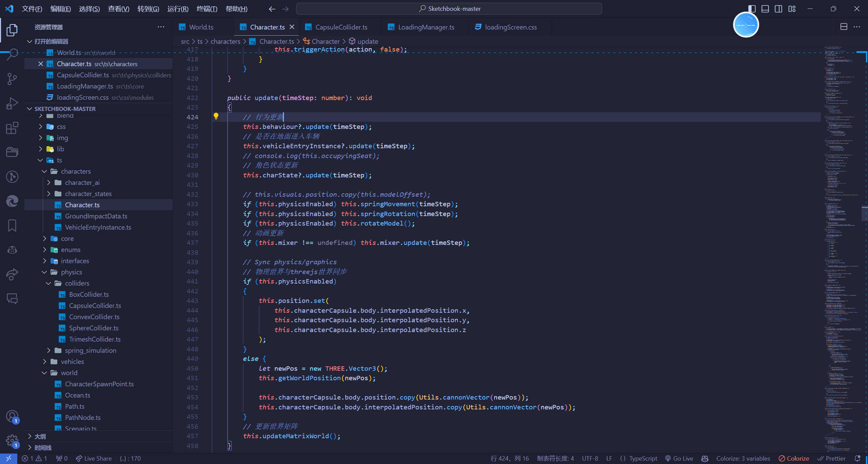Switch to LoadingManager.ts tab
This screenshot has height=464, width=868.
click(x=426, y=27)
